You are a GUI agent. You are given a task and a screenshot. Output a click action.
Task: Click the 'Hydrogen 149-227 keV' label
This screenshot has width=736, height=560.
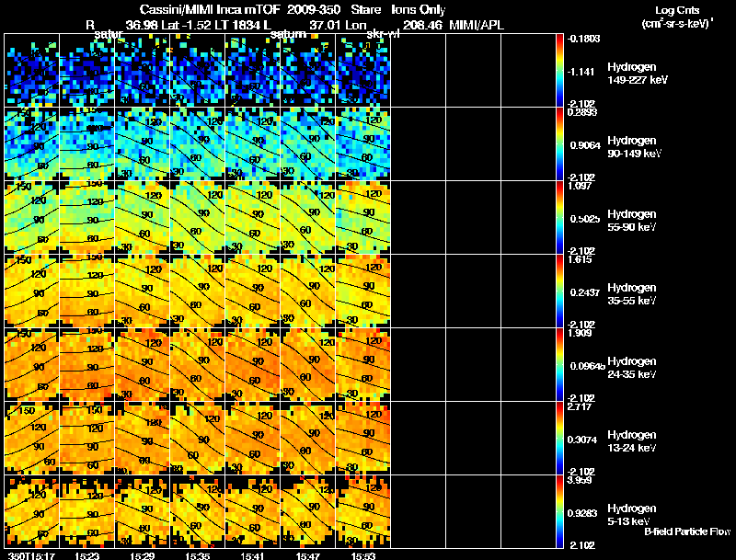(638, 74)
